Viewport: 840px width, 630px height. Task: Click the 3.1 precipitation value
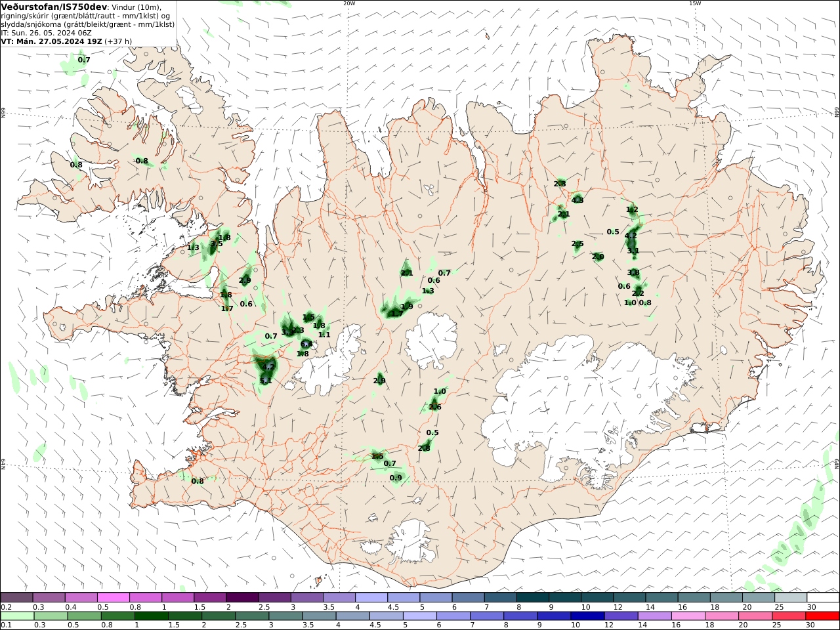pos(633,251)
